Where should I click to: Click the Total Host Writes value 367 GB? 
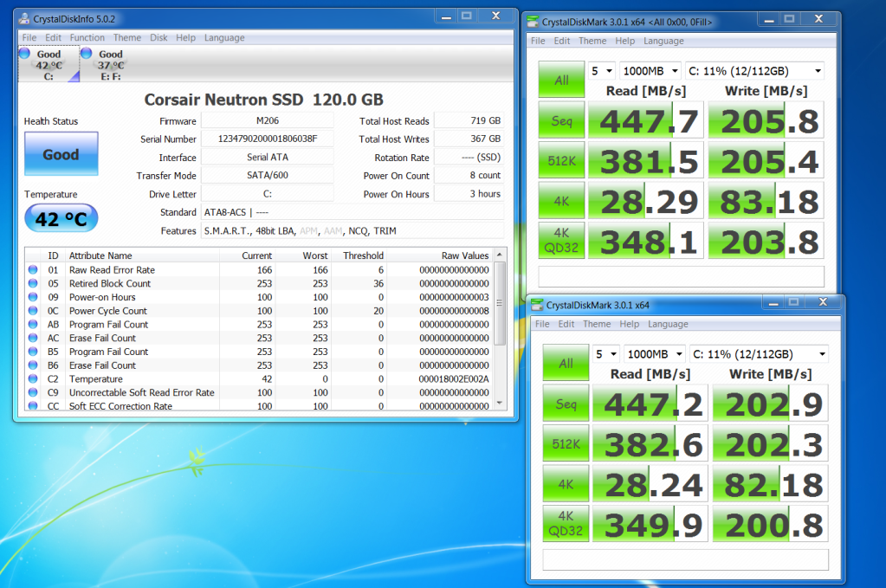click(x=469, y=139)
